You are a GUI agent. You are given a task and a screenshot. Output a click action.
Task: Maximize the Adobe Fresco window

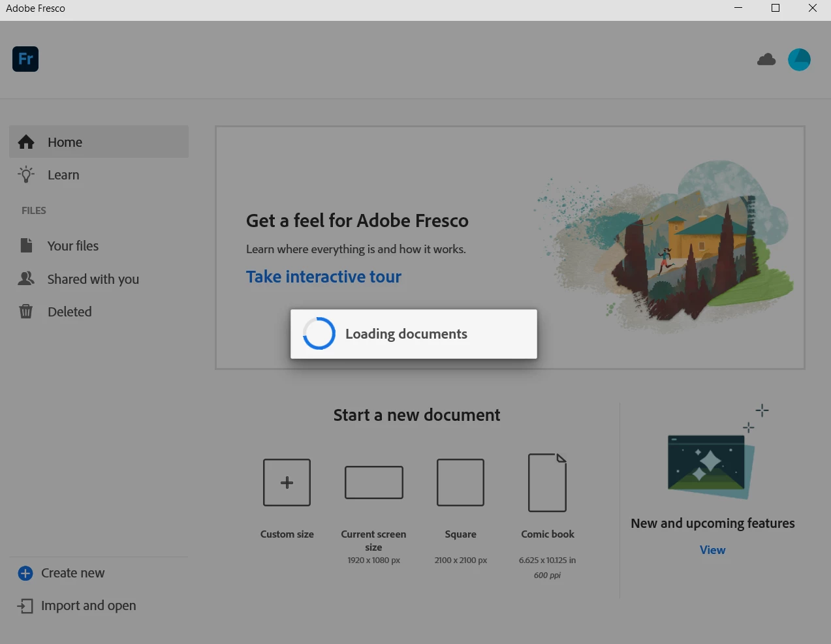tap(776, 8)
